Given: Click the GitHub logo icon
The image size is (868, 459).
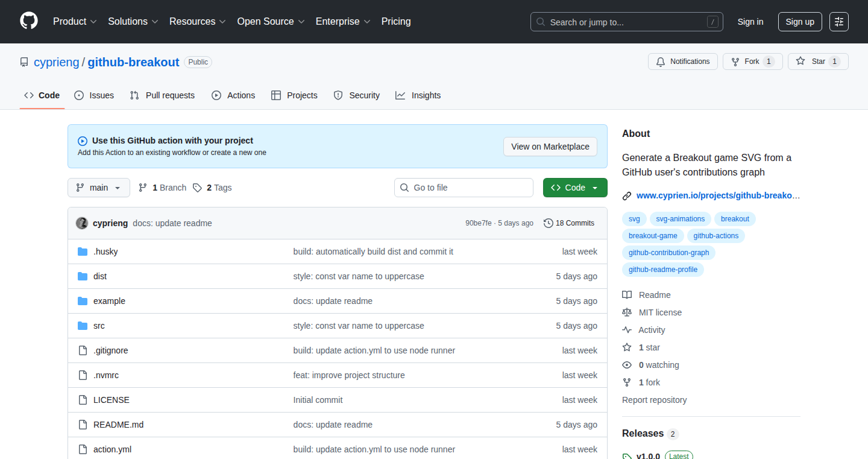Looking at the screenshot, I should click(x=29, y=21).
